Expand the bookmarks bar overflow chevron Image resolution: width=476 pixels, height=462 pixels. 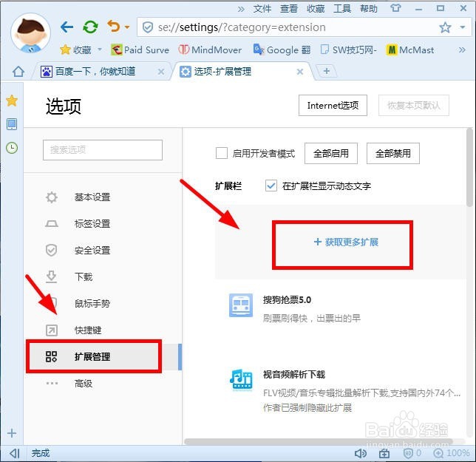pos(462,50)
